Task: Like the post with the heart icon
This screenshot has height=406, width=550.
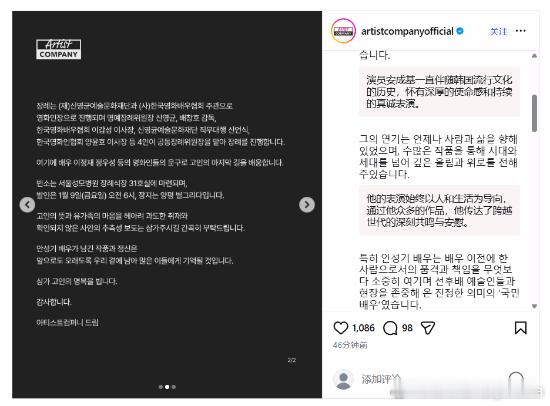Action: click(340, 328)
